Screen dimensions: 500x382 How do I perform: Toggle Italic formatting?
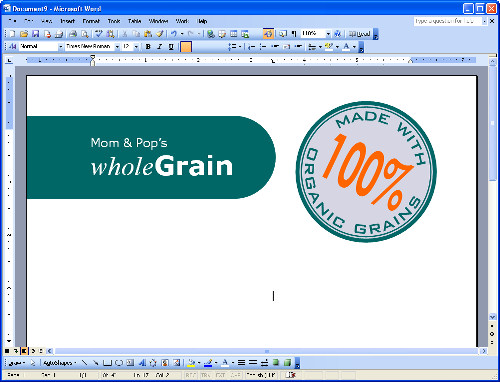[x=160, y=47]
